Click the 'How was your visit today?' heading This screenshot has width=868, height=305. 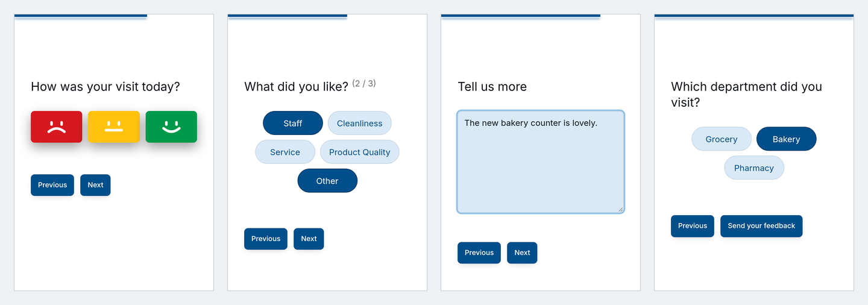coord(105,87)
